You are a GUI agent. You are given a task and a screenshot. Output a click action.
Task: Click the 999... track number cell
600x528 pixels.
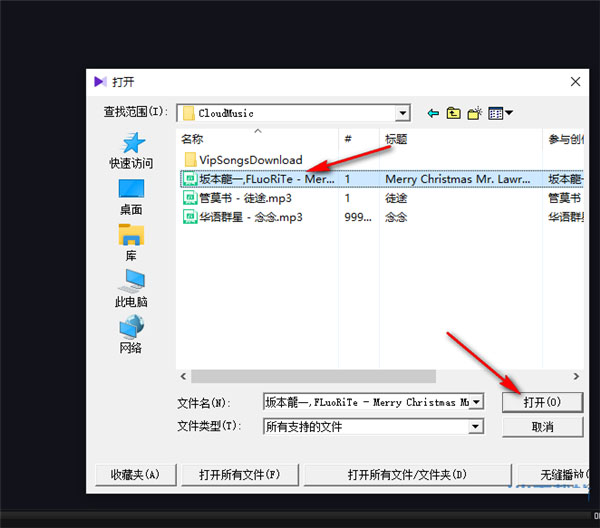(x=358, y=217)
